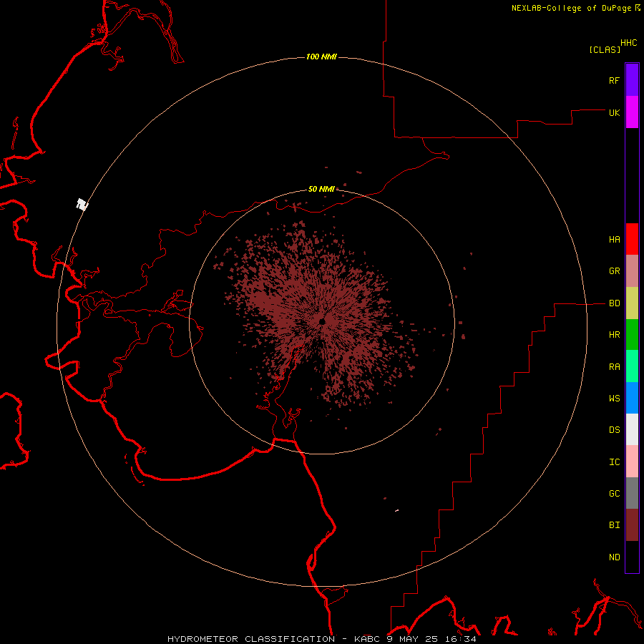This screenshot has height=644, width=644.
Task: Click the red HA legend color swatch
Action: click(632, 239)
